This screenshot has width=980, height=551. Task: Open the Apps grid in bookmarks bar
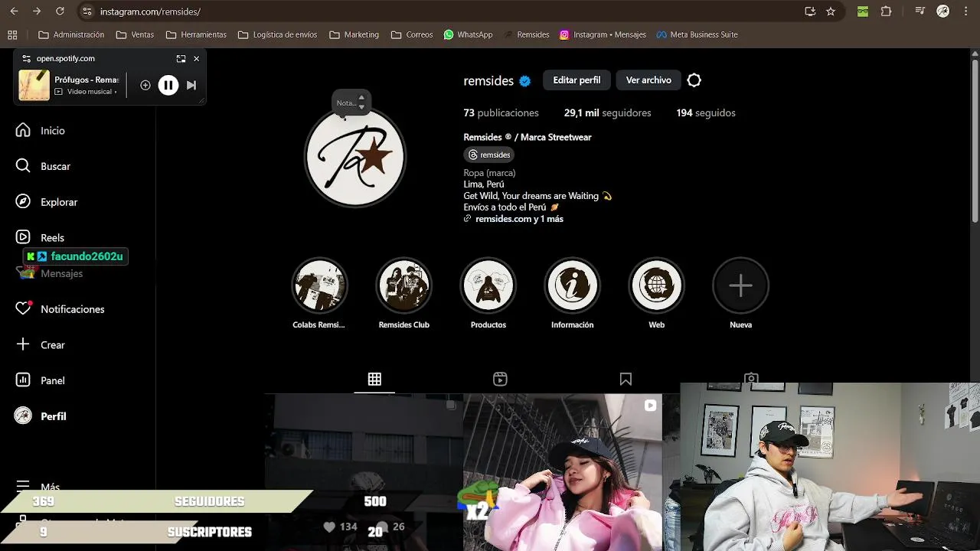click(x=12, y=34)
